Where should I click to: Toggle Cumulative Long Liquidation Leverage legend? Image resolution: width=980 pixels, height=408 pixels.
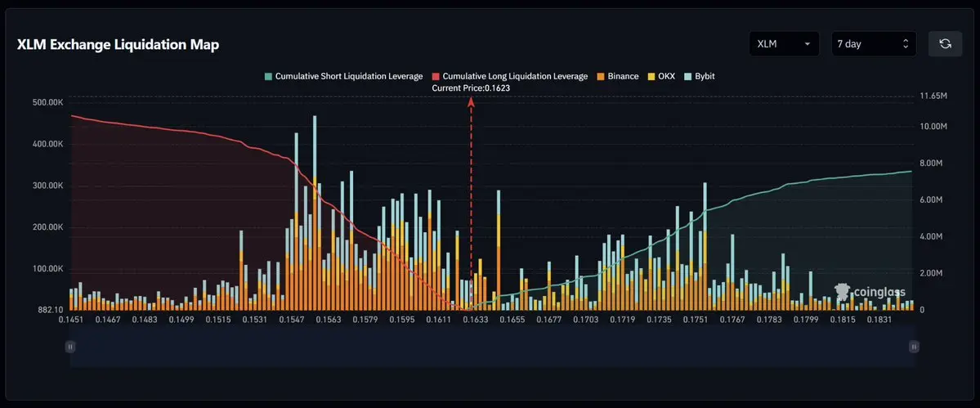509,76
